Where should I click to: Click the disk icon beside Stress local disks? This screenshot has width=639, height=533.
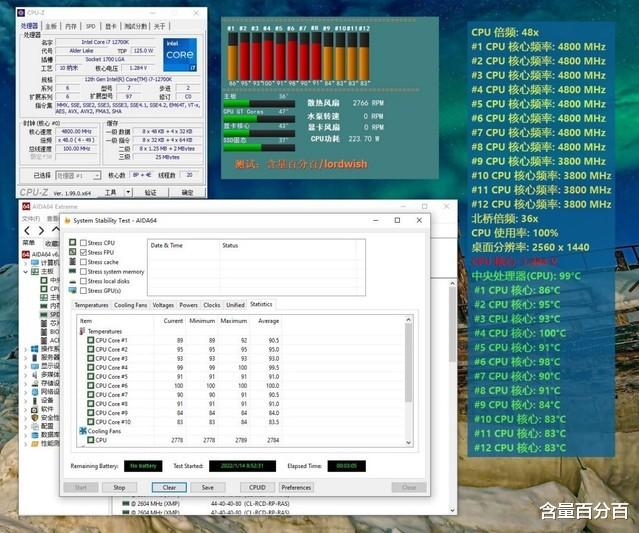click(73, 282)
